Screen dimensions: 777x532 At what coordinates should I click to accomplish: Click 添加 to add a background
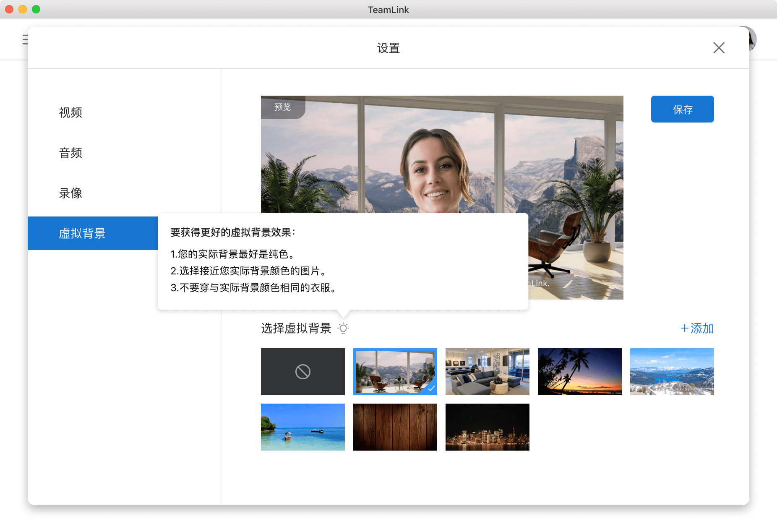697,328
